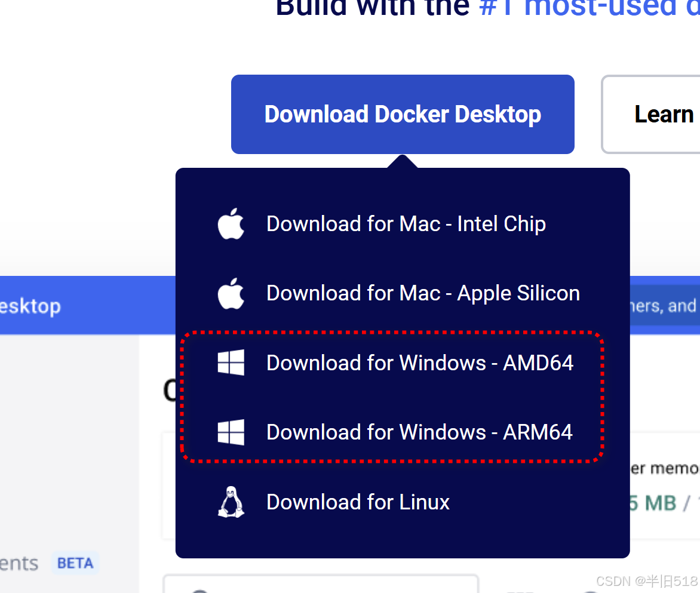700x593 pixels.
Task: Click the Linux penguin icon
Action: [231, 502]
